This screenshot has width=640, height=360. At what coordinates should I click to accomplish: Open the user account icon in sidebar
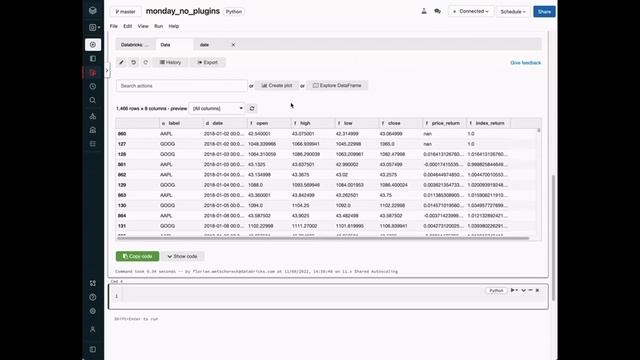pyautogui.click(x=93, y=329)
